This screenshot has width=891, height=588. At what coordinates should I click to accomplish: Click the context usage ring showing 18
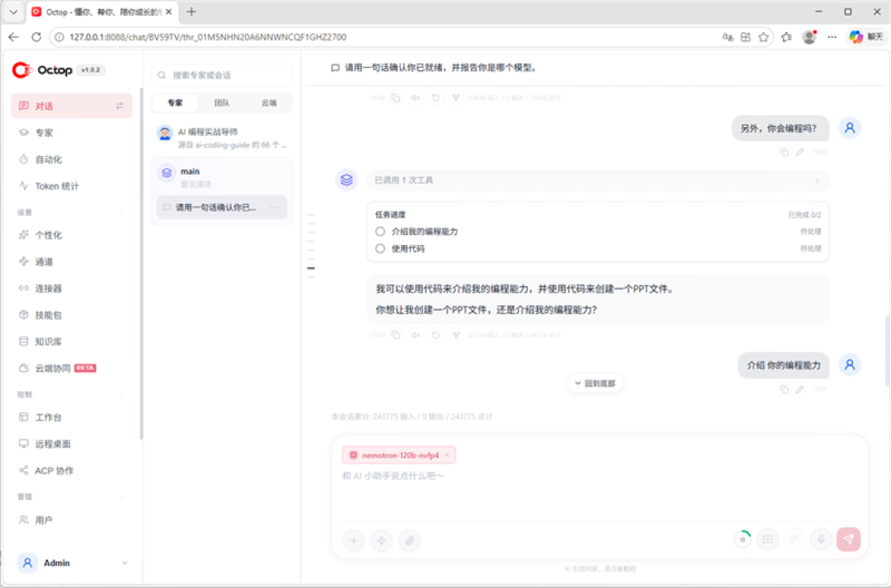pos(742,539)
